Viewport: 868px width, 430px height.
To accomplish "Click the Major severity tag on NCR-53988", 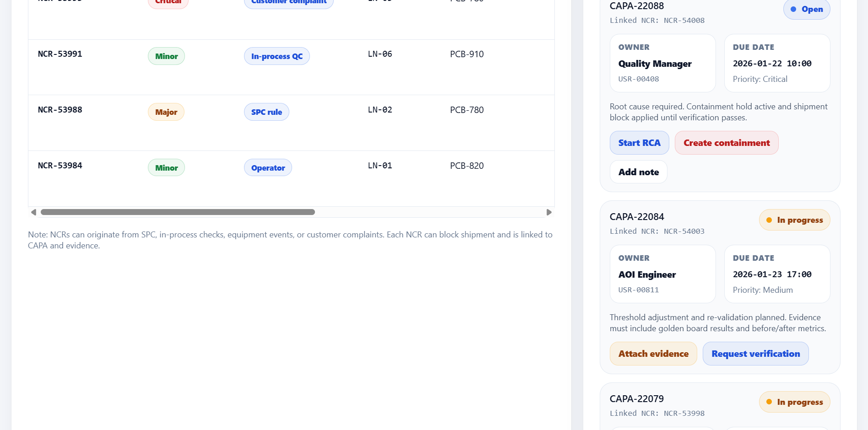I will (x=166, y=112).
